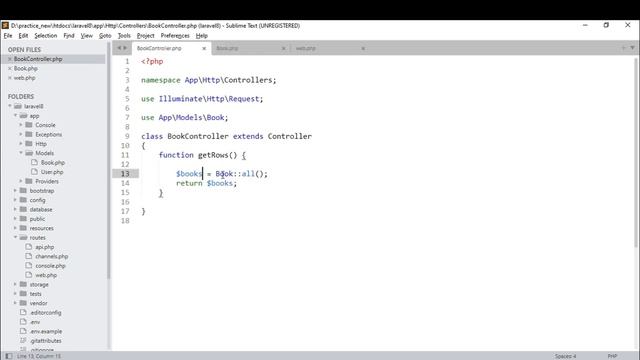Toggle the sidebar from status bar icon
The width and height of the screenshot is (640, 360).
(x=9, y=356)
